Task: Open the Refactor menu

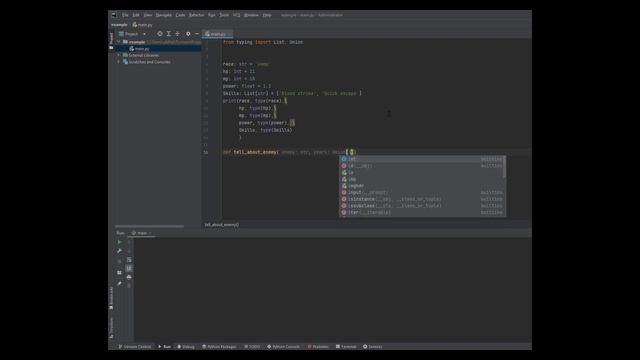Action: click(x=196, y=15)
